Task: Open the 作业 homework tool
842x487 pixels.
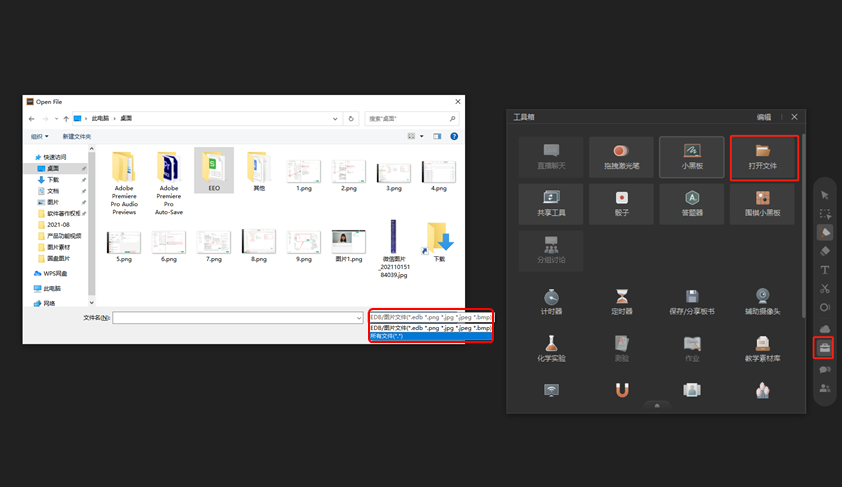Action: click(692, 348)
